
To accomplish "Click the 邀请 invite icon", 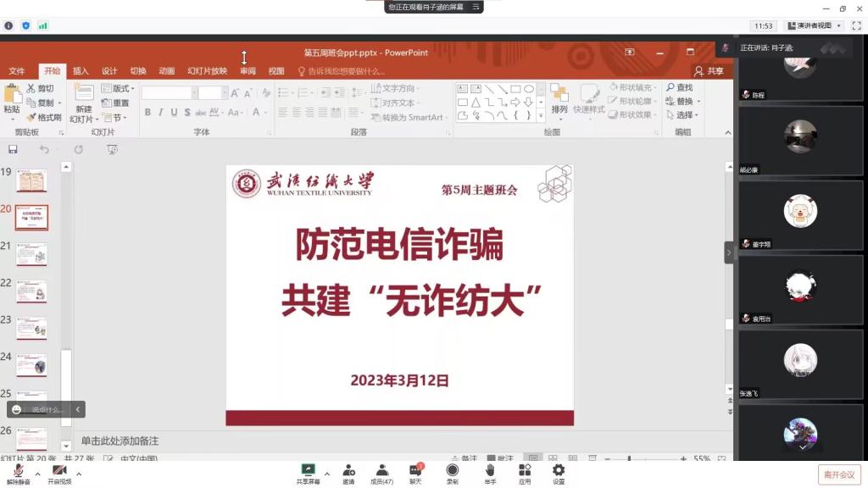I will pos(348,474).
